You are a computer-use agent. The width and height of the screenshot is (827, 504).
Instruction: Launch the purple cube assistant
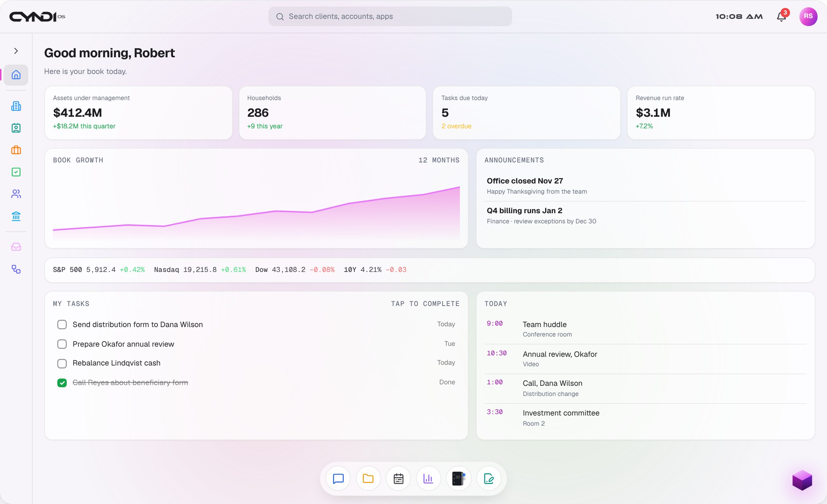pyautogui.click(x=802, y=480)
